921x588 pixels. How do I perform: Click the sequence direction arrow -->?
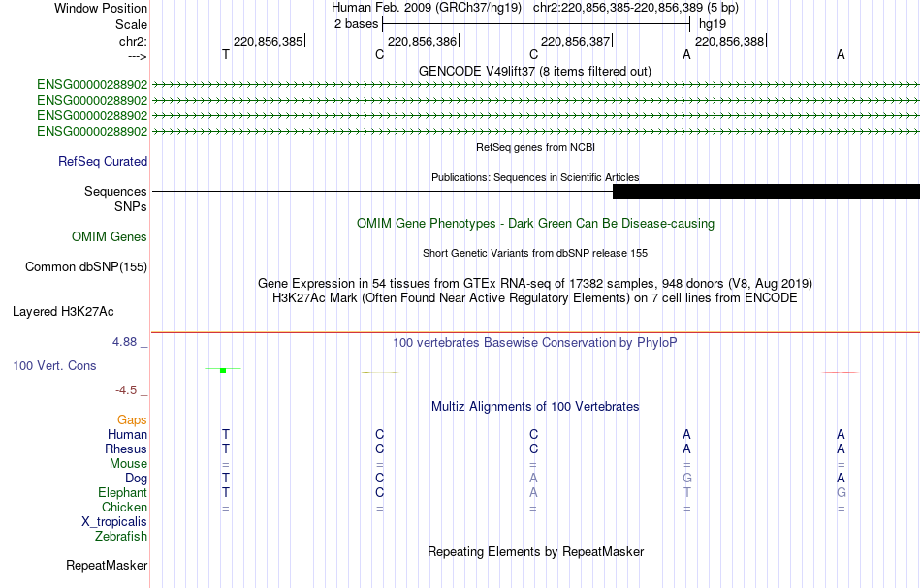[138, 56]
